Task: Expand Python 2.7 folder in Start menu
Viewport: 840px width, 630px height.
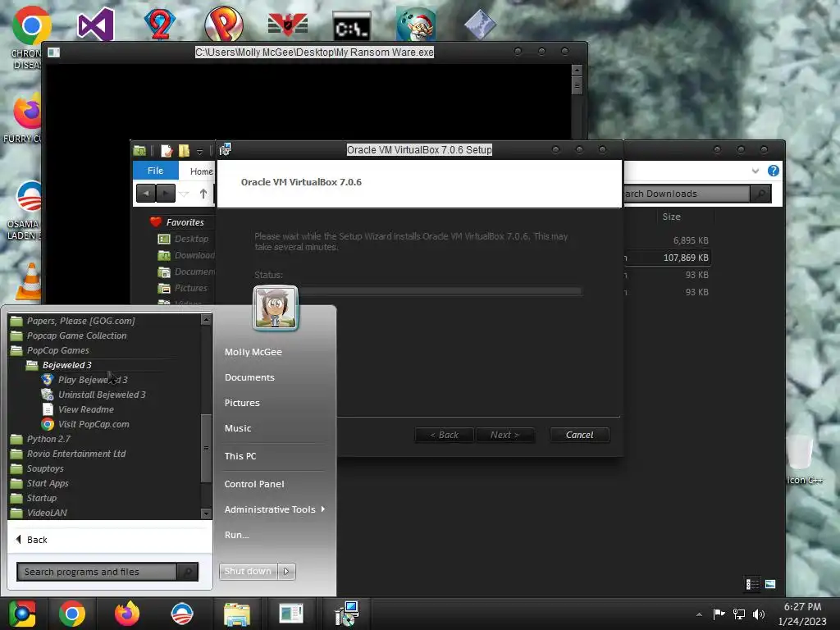Action: pyautogui.click(x=48, y=439)
